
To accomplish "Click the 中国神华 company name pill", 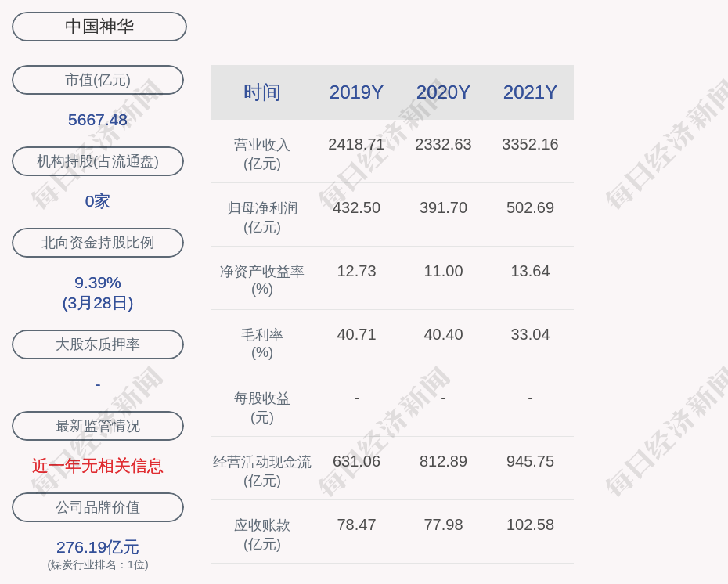I will coord(99,27).
